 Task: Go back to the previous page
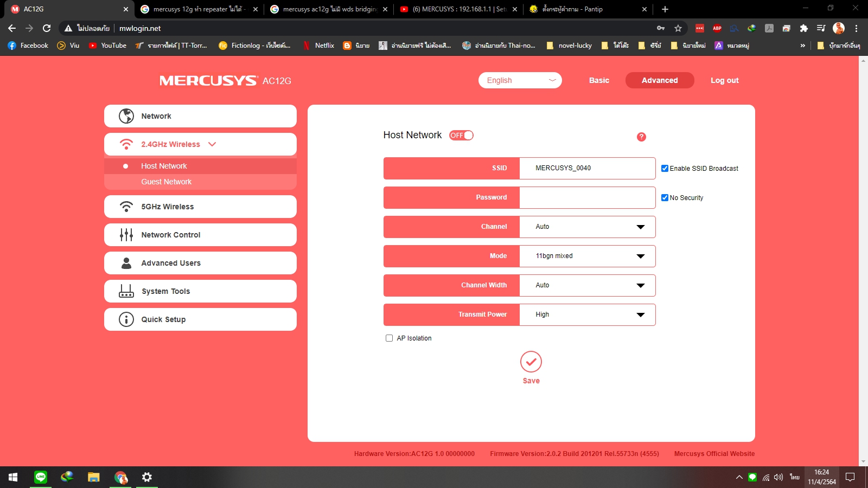tap(12, 28)
